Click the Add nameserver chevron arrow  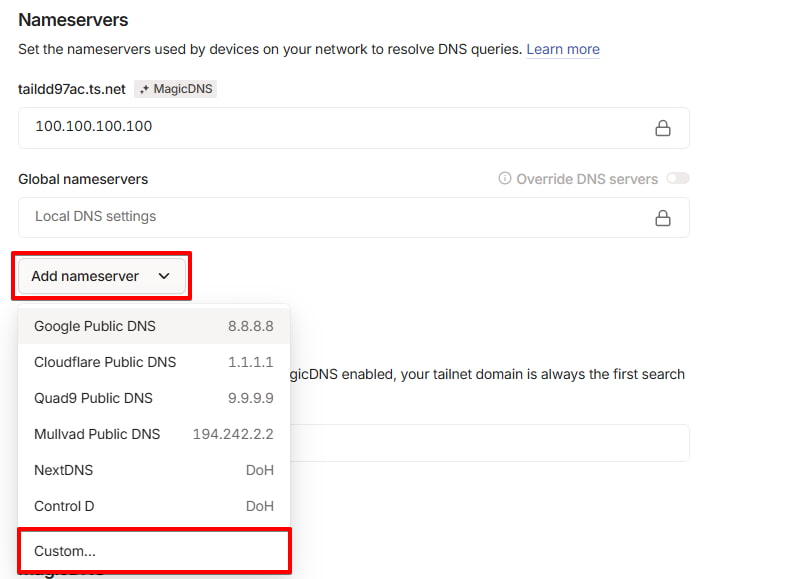164,276
